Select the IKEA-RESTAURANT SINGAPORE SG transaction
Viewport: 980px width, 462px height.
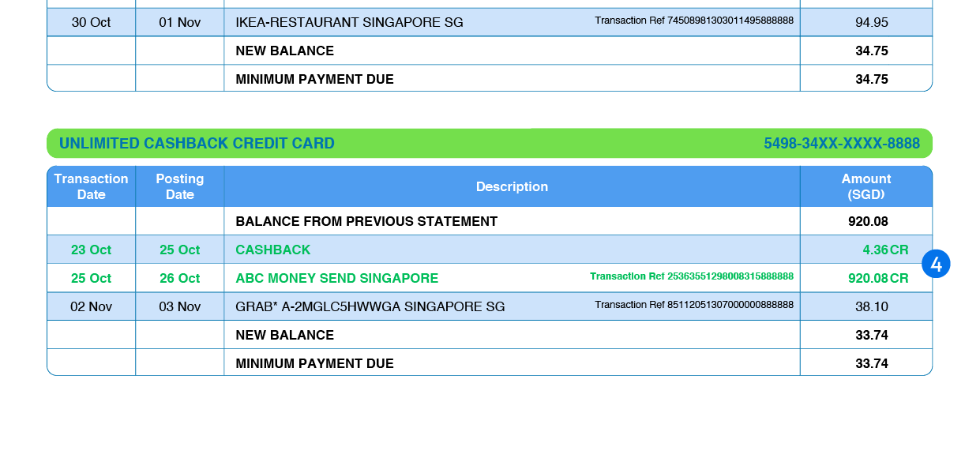tap(348, 22)
